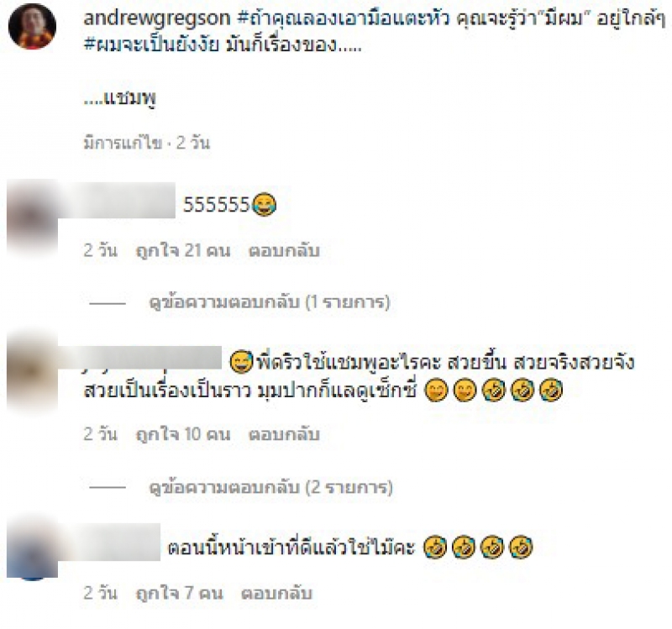View the likes count 'ถูกใจ 21 คน'

click(x=183, y=250)
